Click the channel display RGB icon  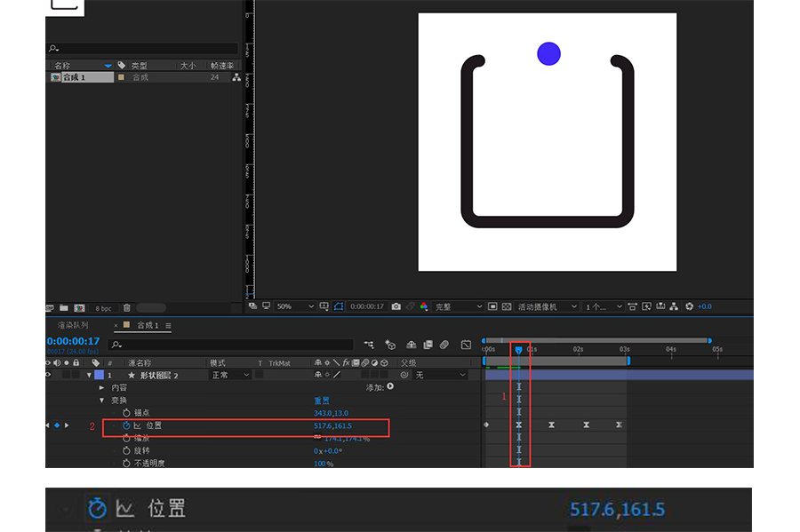pos(423,306)
